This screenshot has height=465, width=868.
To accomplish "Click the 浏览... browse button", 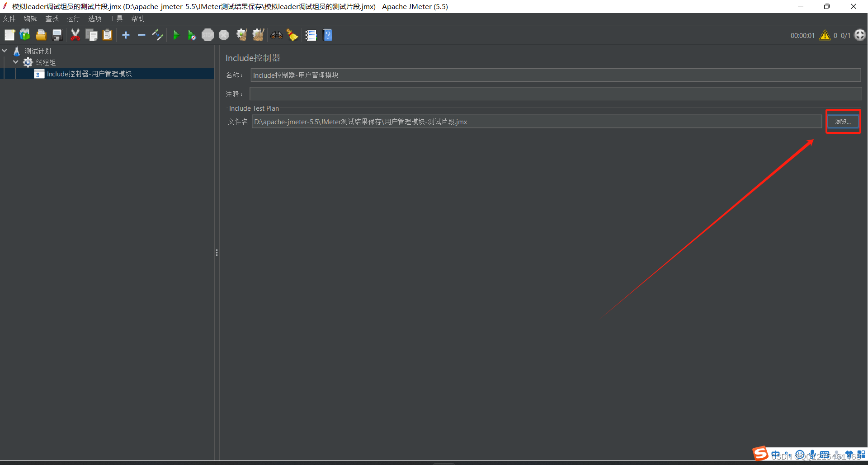I will [x=843, y=122].
